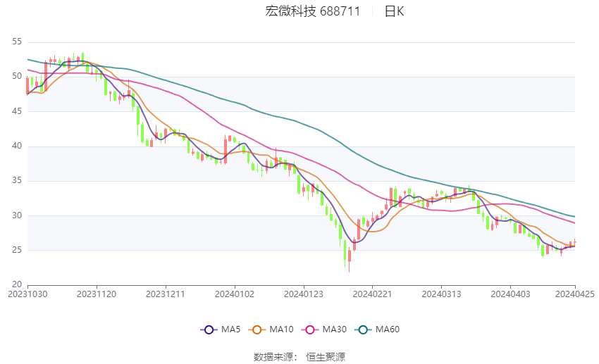
Task: Click the 恒生聚源 data source text
Action: point(326,357)
